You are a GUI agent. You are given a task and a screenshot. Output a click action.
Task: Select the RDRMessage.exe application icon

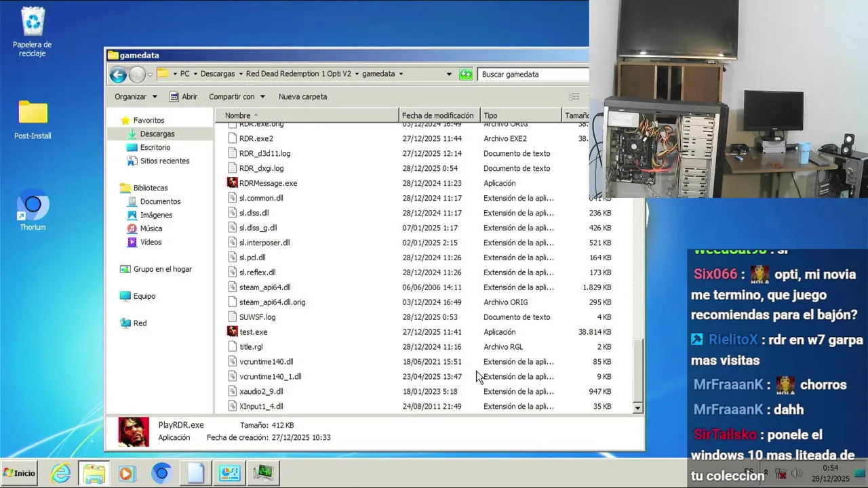[x=233, y=183]
